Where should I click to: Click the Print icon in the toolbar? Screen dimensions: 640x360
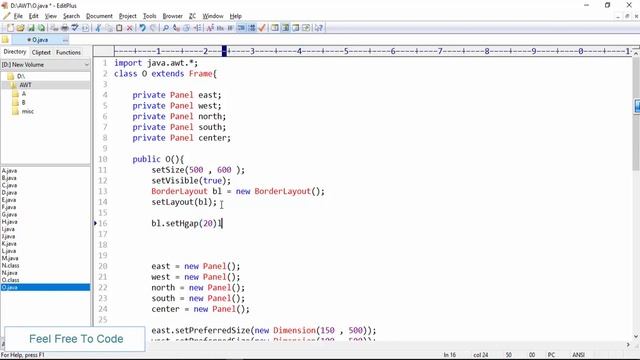click(64, 28)
